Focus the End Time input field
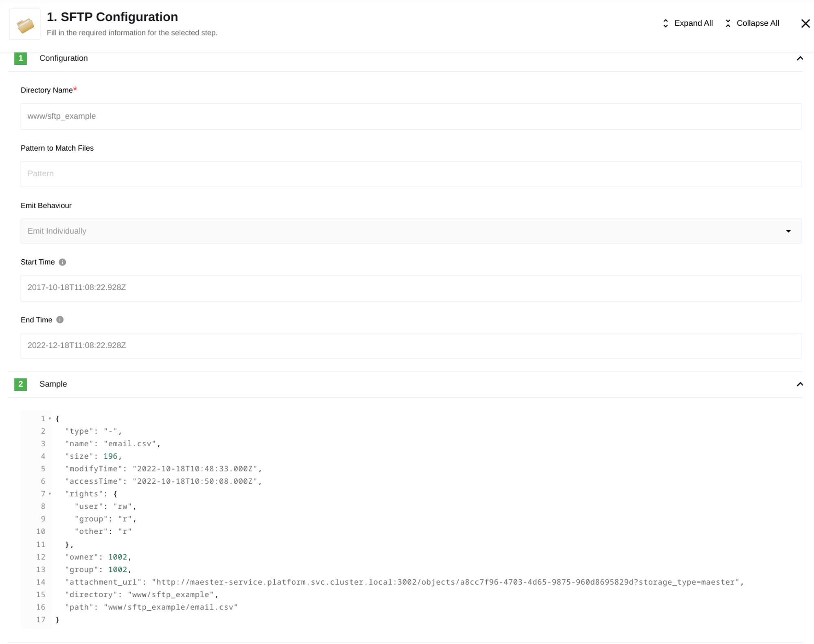The height and width of the screenshot is (644, 814). pyautogui.click(x=411, y=346)
